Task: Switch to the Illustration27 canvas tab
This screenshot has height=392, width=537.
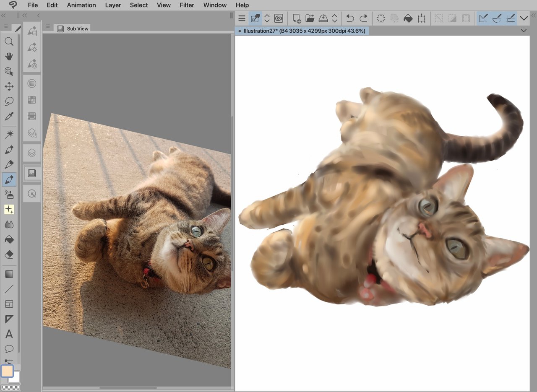Action: click(x=302, y=31)
